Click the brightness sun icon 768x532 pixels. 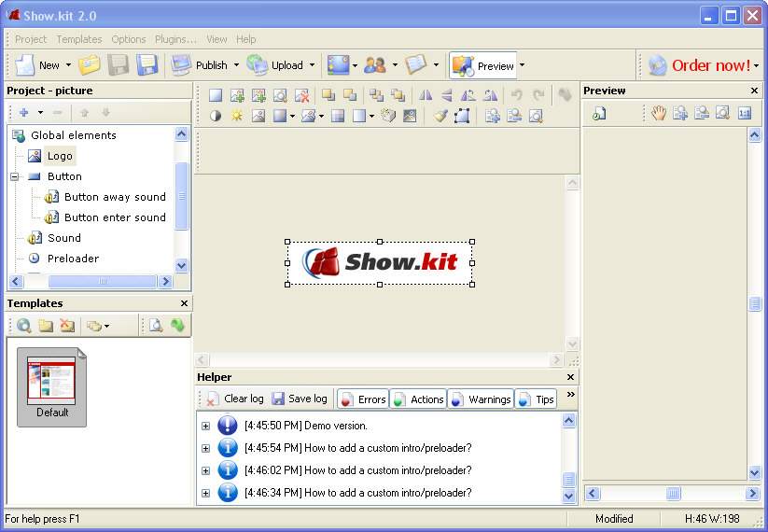[x=237, y=116]
